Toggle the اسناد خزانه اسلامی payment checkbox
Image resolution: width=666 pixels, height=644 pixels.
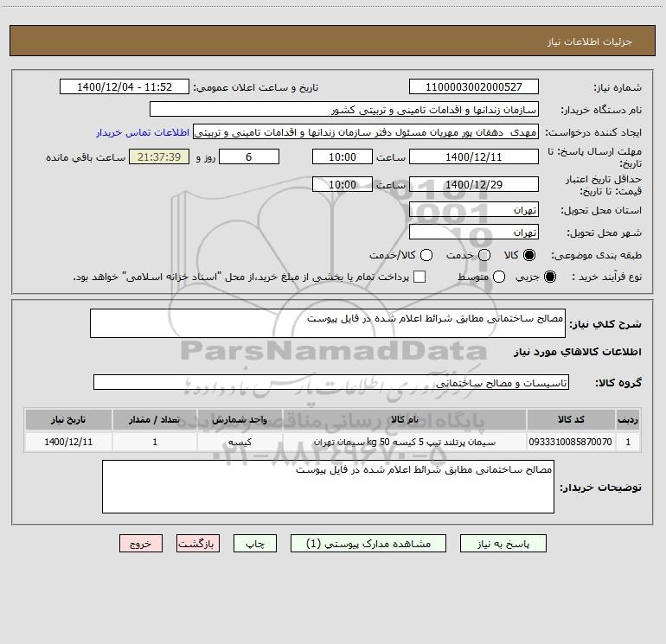(419, 277)
